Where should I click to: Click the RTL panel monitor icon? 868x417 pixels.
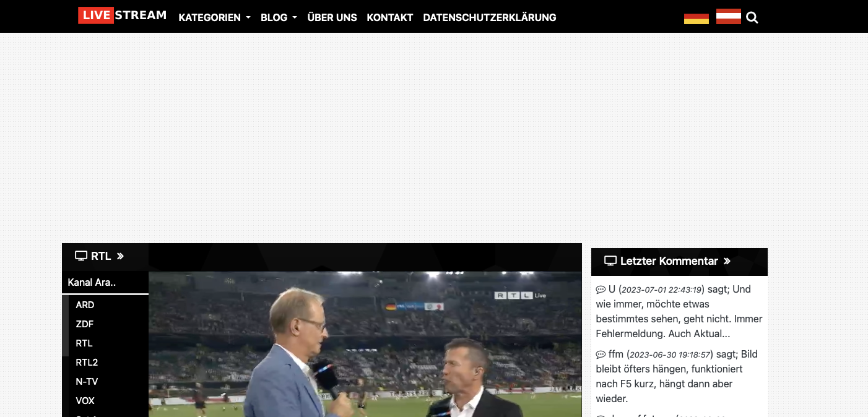[x=81, y=256]
